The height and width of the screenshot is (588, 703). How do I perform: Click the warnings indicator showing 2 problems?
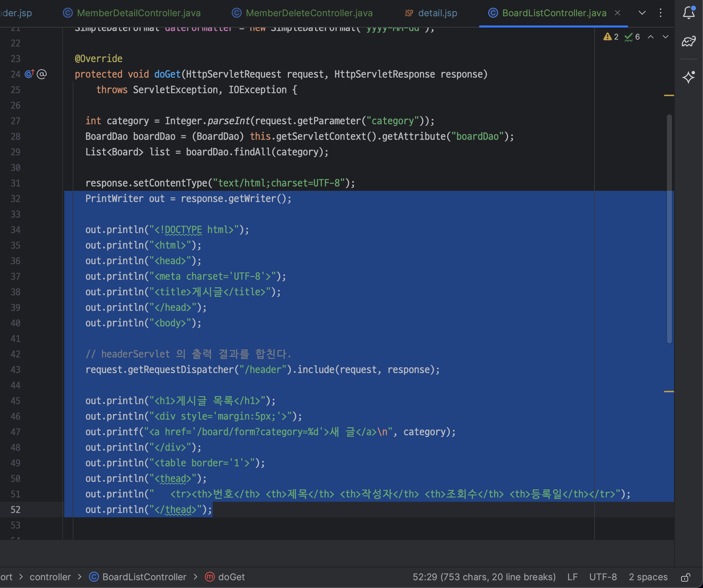(x=611, y=37)
